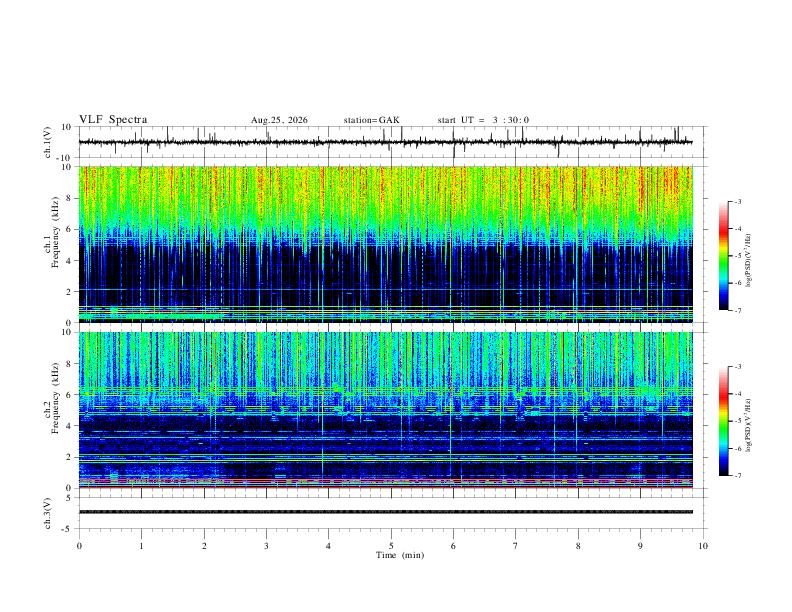792x612 pixels.
Task: Click the ch.1 upper color scale bar
Action: tap(723, 256)
